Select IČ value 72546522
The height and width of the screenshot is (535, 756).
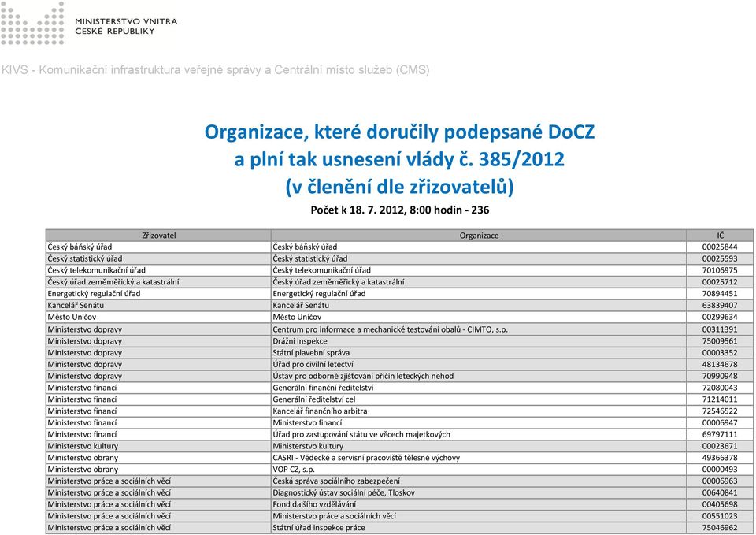coord(720,411)
